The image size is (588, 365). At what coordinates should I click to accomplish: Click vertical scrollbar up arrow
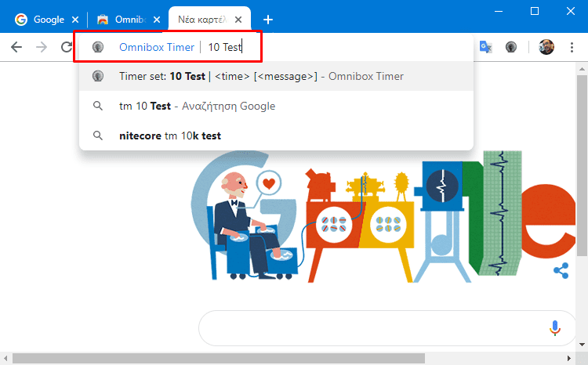coord(582,69)
